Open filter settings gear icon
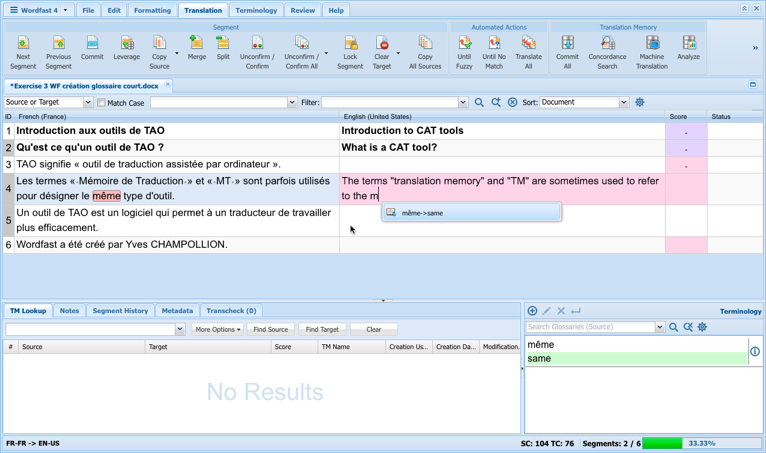 coord(639,102)
